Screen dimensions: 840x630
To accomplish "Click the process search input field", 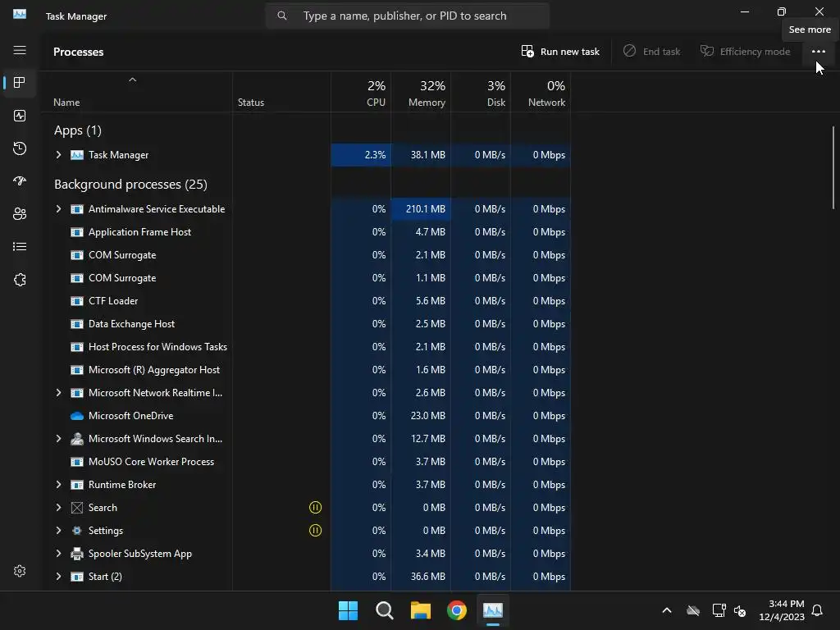I will click(x=407, y=16).
